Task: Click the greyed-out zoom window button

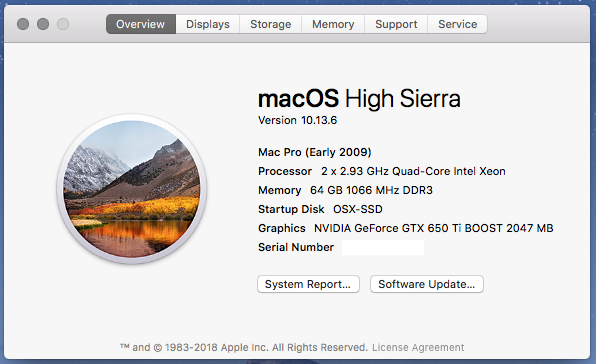Action: 63,24
